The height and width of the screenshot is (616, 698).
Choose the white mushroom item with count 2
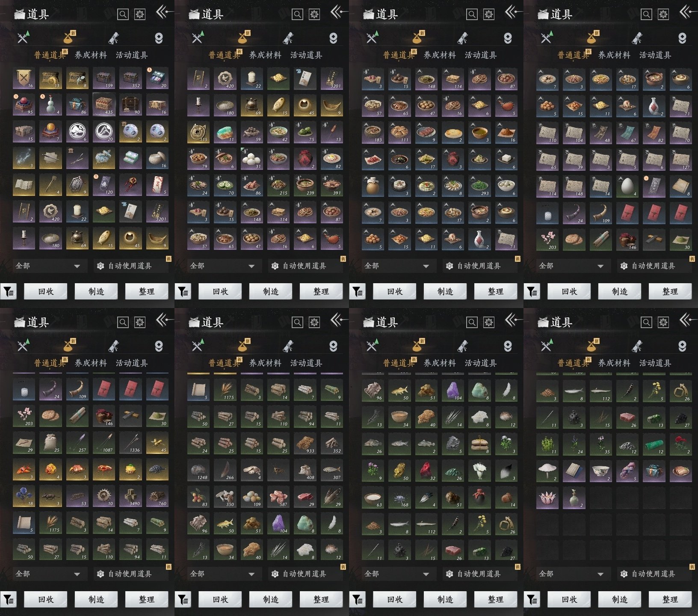pos(547,471)
